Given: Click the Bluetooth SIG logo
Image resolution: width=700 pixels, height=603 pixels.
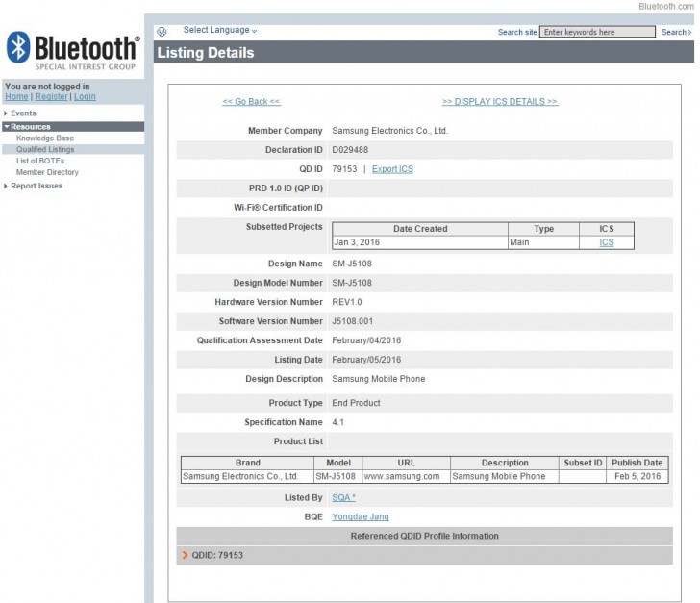Looking at the screenshot, I should pos(72,52).
